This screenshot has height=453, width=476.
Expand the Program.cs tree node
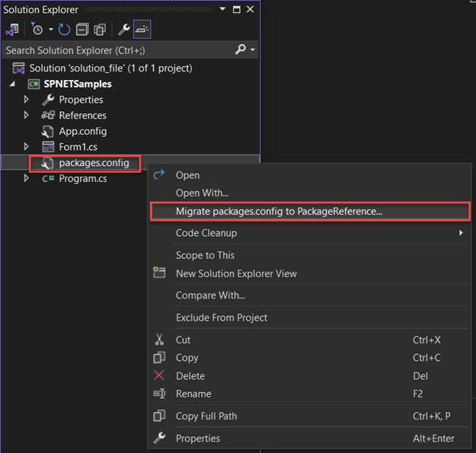point(26,178)
